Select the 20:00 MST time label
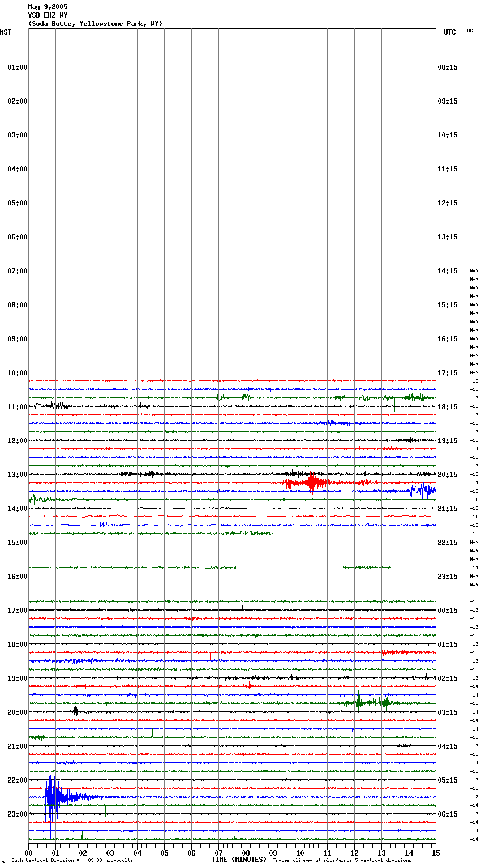The height and width of the screenshot is (868, 481). [x=18, y=712]
